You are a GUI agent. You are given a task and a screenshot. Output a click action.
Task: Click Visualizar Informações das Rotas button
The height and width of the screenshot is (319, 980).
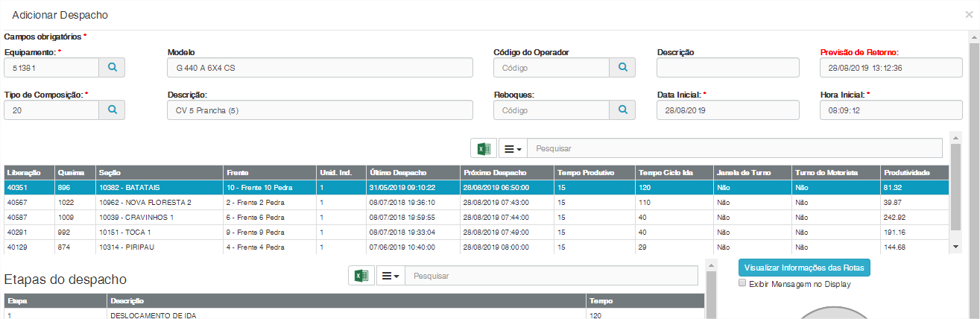[804, 268]
